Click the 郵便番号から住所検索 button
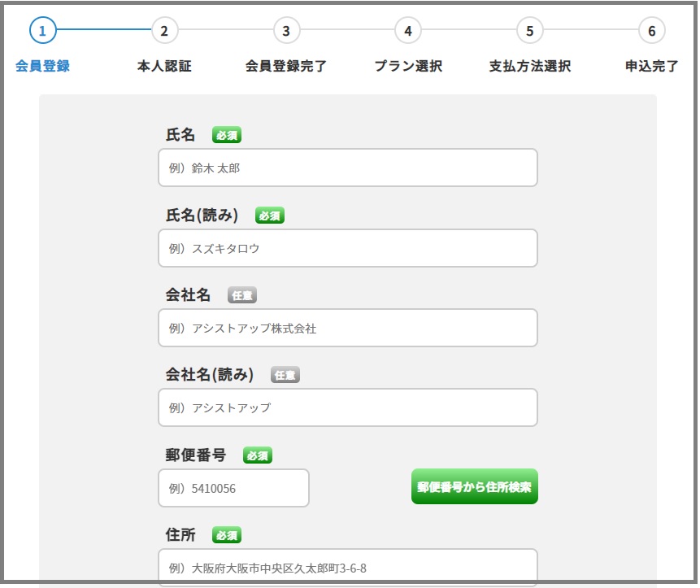 475,486
